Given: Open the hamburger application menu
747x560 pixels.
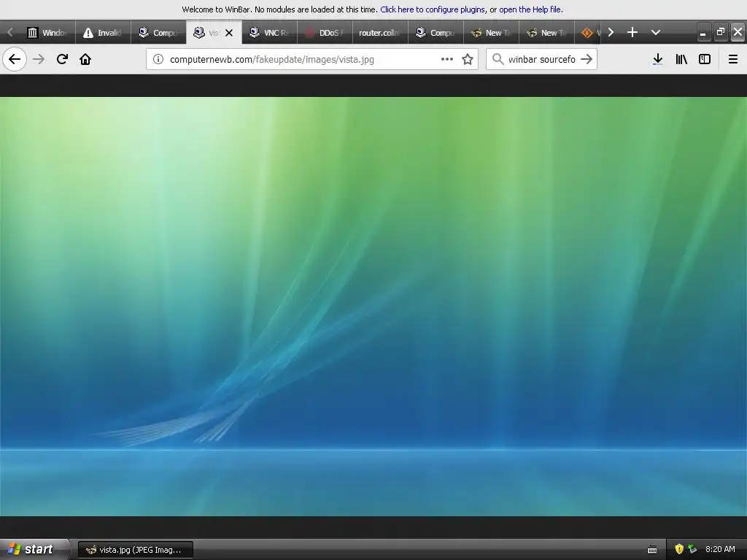Looking at the screenshot, I should point(733,59).
